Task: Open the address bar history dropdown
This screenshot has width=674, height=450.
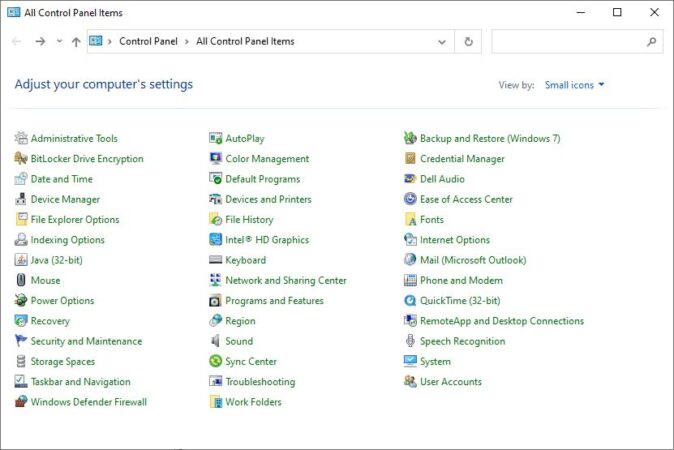Action: (x=442, y=42)
